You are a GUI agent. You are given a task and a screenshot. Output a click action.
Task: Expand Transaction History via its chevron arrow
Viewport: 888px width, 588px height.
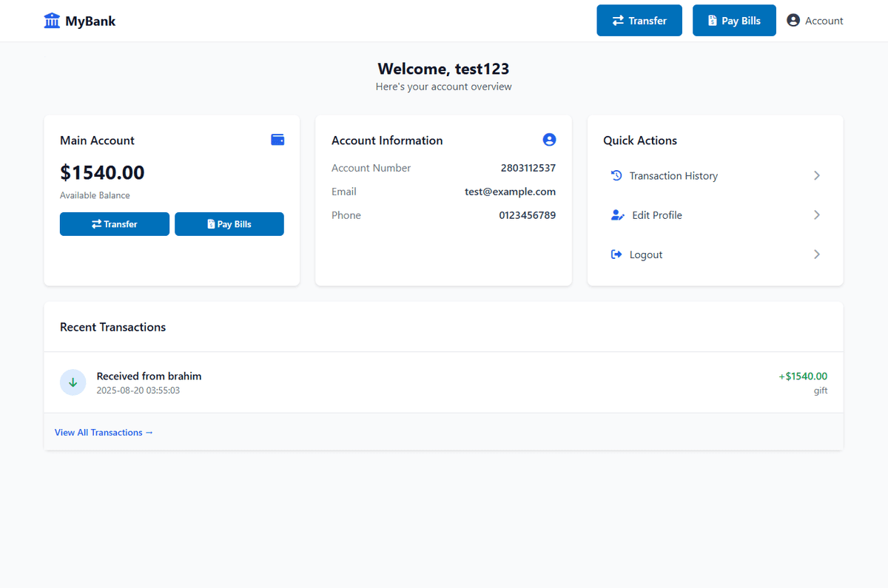(816, 175)
